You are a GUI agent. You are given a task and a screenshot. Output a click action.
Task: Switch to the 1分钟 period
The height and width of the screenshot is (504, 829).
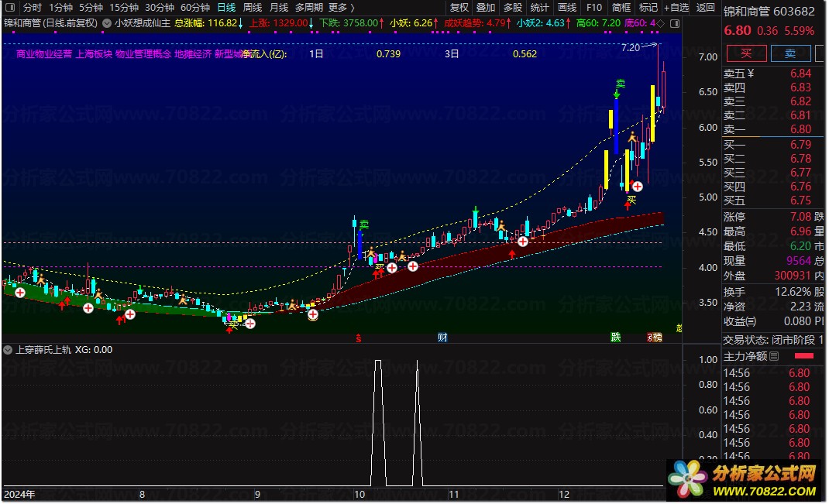(x=60, y=8)
